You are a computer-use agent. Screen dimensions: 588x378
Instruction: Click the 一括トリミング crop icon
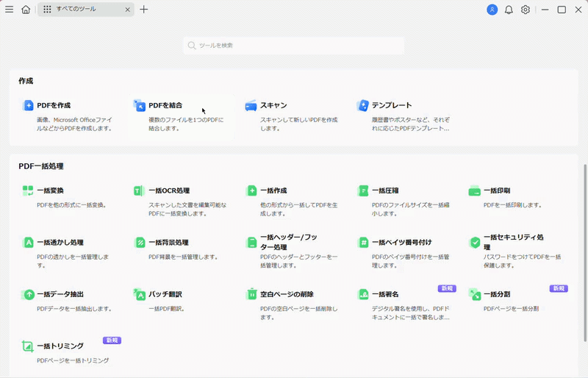[x=27, y=346]
